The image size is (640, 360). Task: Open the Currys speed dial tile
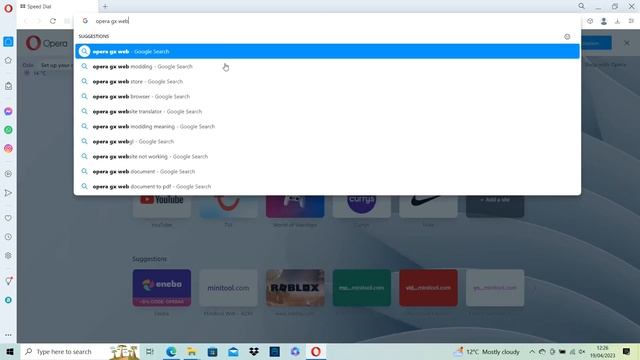[362, 206]
